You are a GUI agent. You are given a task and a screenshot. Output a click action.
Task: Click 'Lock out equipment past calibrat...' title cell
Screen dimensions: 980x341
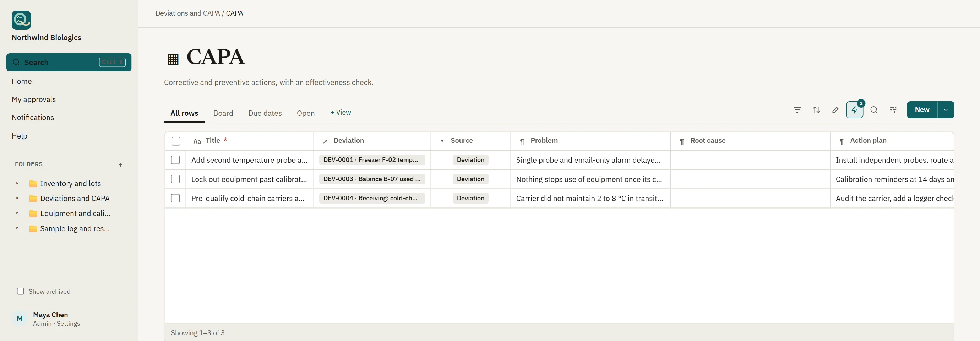pyautogui.click(x=249, y=179)
